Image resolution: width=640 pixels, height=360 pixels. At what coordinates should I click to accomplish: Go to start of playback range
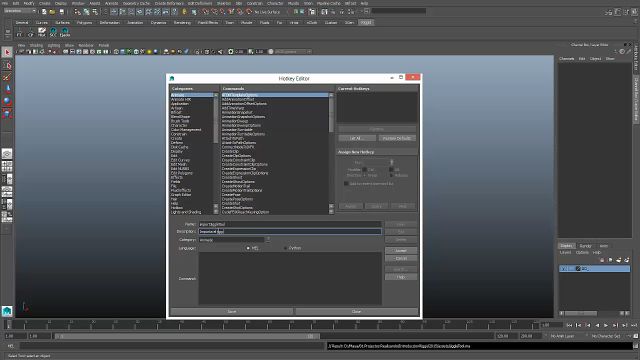[569, 325]
